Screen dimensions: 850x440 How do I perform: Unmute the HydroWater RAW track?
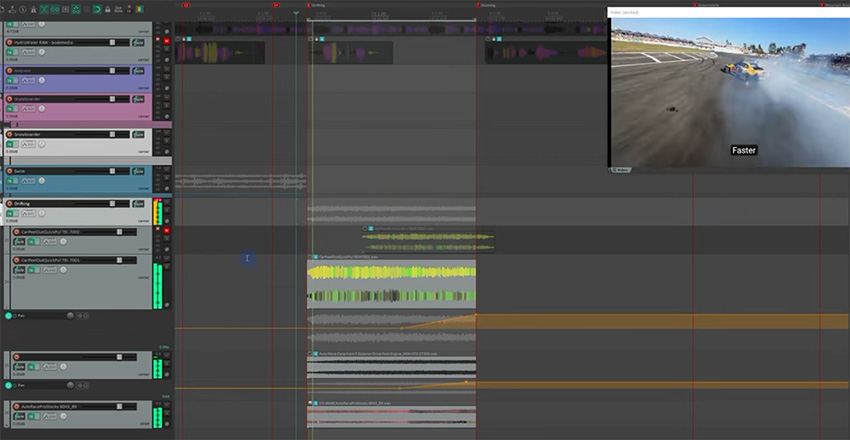[x=166, y=41]
